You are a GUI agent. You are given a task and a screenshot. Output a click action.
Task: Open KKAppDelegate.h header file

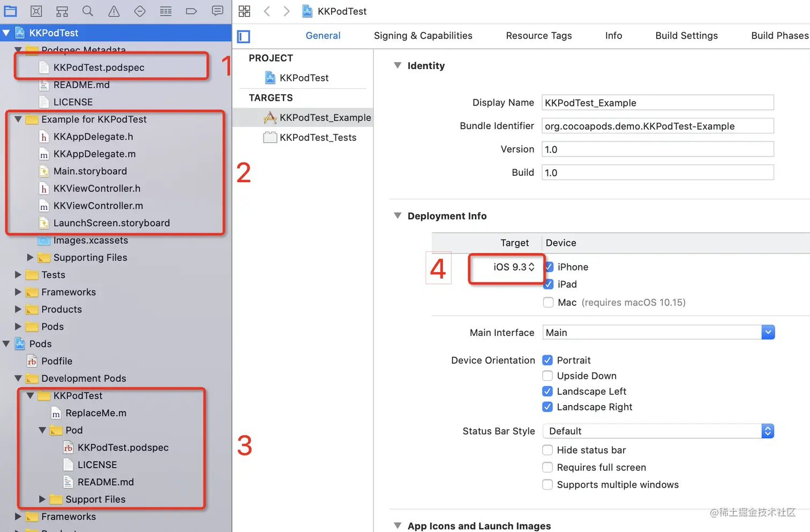click(x=93, y=137)
